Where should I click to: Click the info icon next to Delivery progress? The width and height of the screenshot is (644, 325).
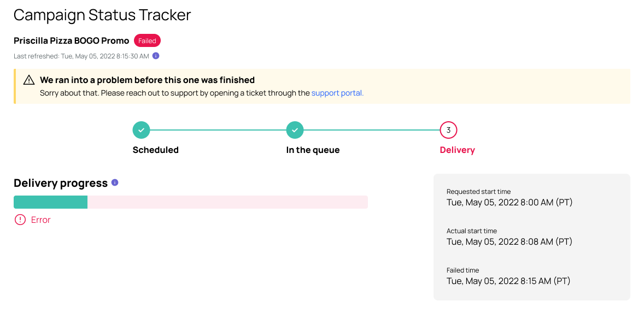coord(115,182)
